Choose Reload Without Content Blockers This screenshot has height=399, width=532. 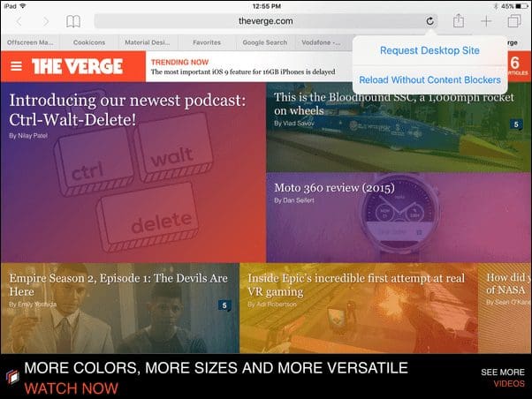click(x=429, y=80)
